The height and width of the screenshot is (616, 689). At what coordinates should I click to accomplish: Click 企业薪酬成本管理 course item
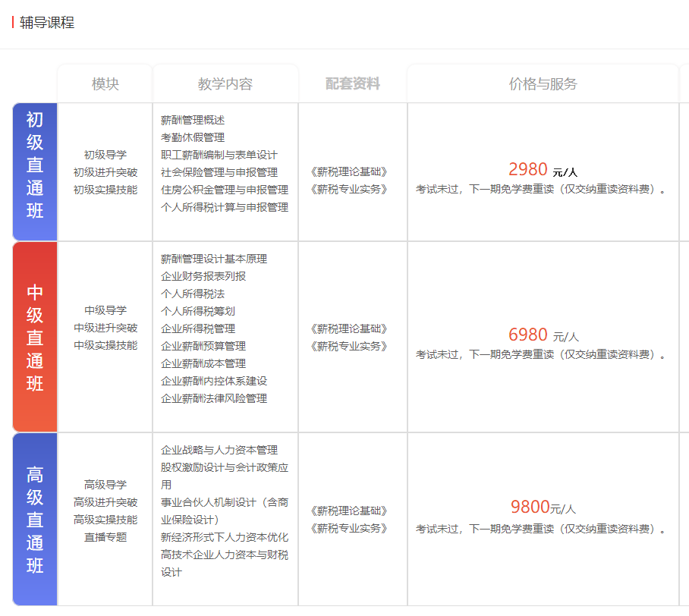(203, 364)
